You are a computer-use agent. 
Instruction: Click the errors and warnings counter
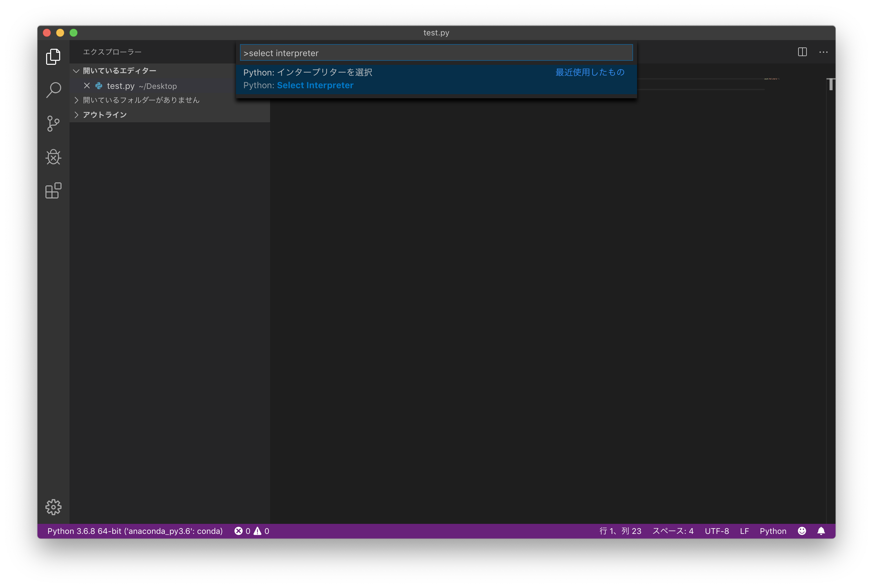pos(252,531)
